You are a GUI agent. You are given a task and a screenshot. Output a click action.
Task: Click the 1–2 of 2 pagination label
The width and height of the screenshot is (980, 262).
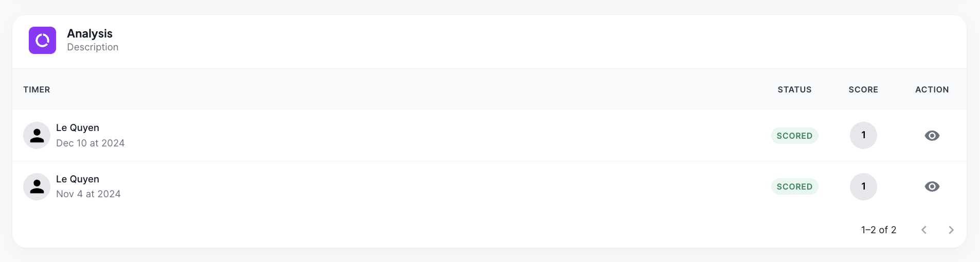click(879, 230)
